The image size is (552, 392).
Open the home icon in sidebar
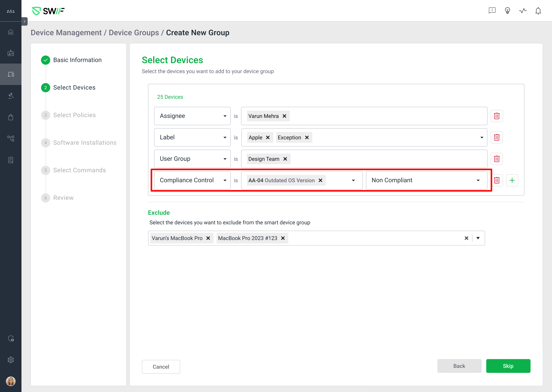point(11,32)
